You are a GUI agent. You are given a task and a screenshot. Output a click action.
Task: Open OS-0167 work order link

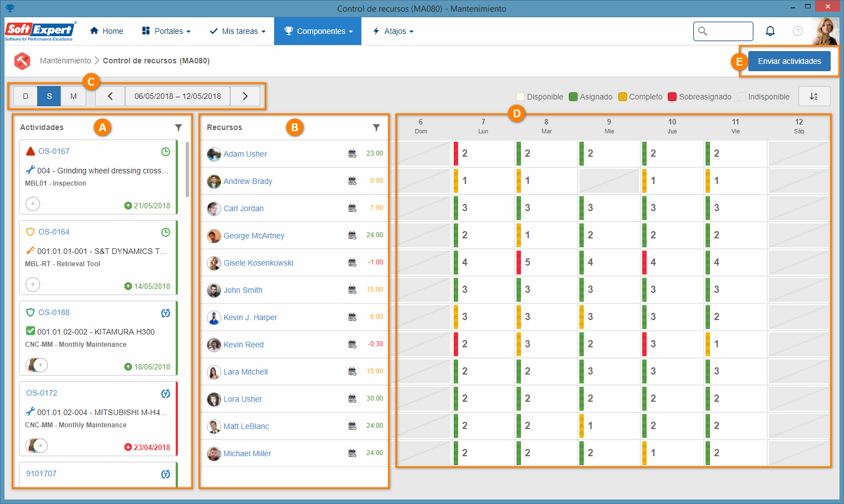click(x=54, y=151)
